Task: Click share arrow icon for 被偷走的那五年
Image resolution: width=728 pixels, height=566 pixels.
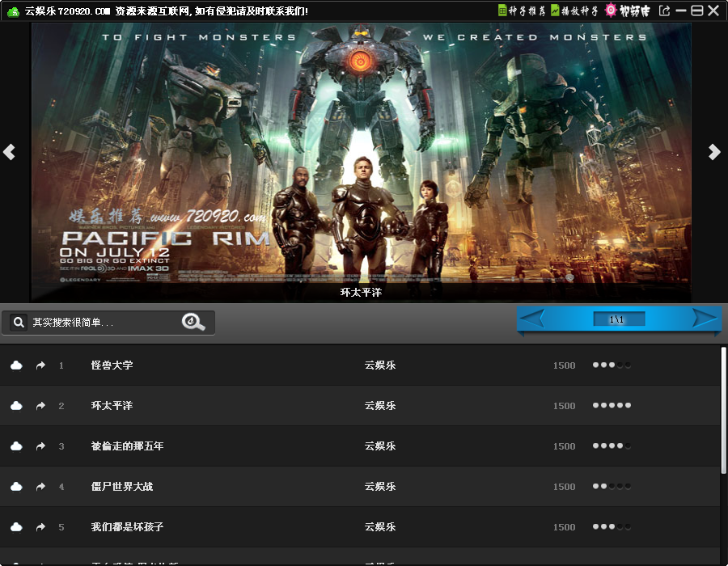Action: pos(41,446)
